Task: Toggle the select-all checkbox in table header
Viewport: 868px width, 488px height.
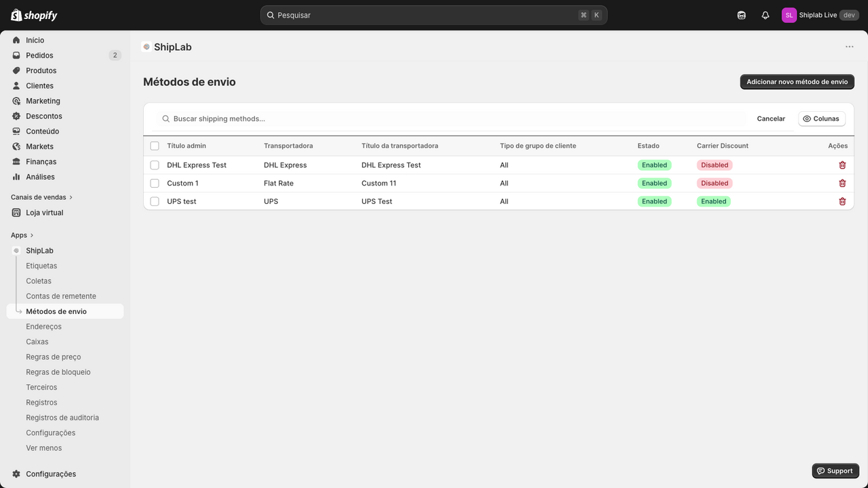Action: point(155,146)
